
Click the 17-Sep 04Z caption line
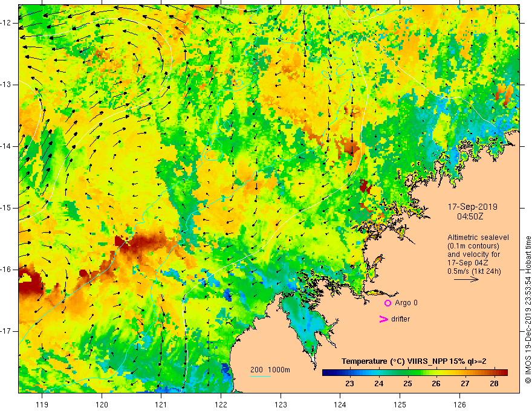tap(469, 263)
